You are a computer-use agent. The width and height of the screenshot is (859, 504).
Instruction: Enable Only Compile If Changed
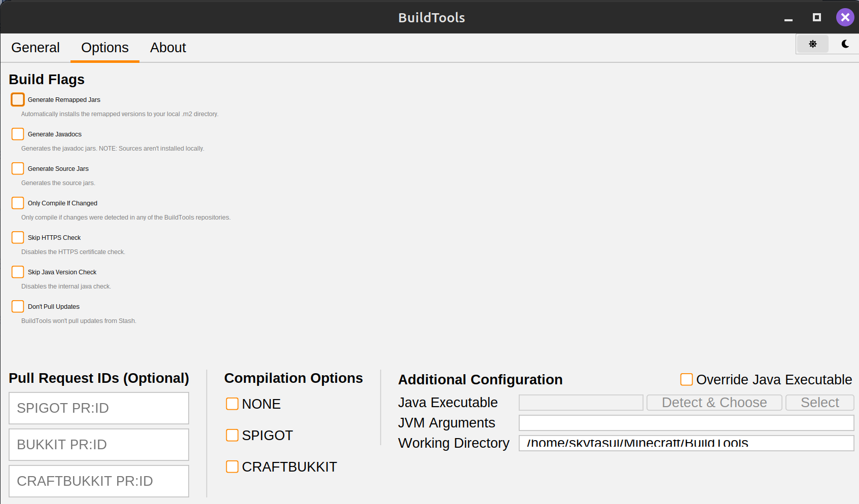click(18, 203)
